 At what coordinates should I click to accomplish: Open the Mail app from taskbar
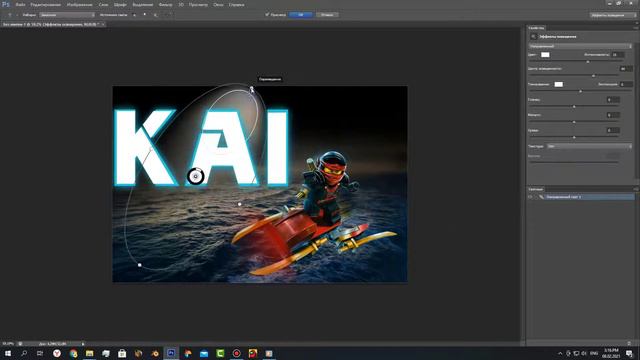pos(204,353)
